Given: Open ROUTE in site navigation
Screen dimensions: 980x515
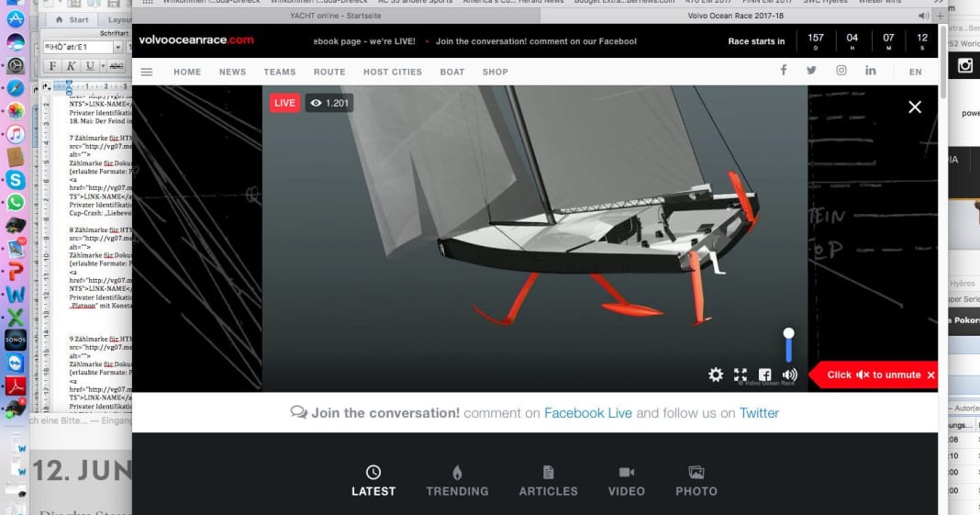Looking at the screenshot, I should pyautogui.click(x=329, y=72).
